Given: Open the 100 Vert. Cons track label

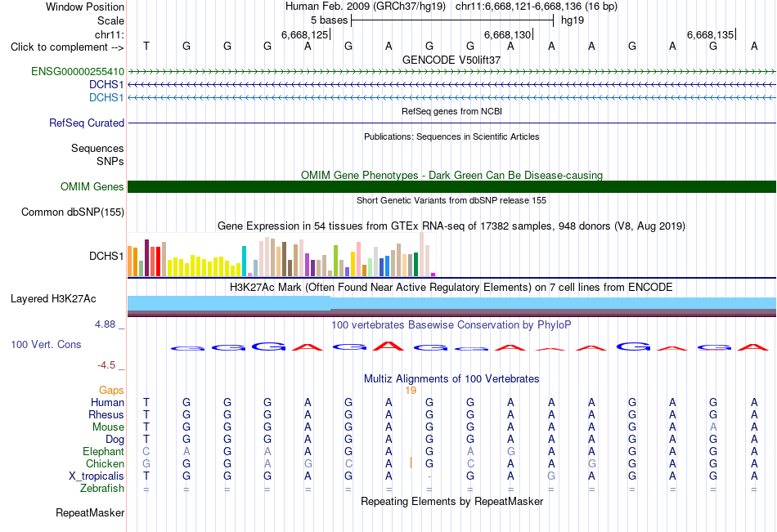Looking at the screenshot, I should tap(46, 344).
